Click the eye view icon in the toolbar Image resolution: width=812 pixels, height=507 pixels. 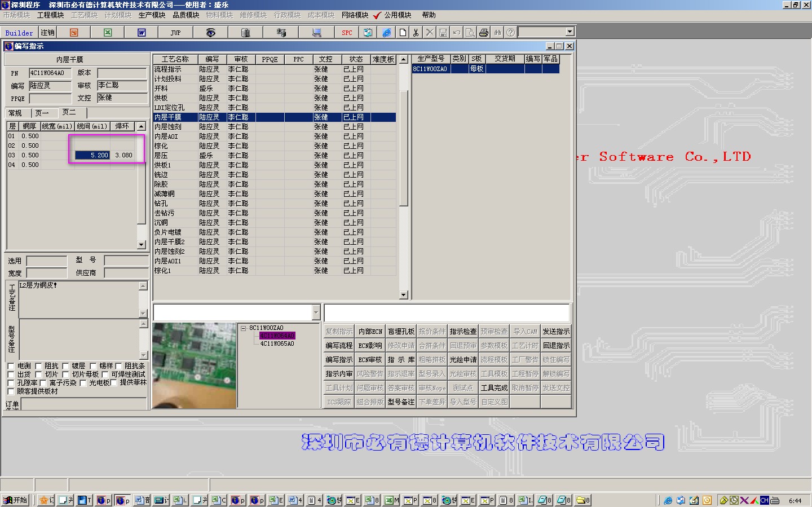(x=210, y=33)
